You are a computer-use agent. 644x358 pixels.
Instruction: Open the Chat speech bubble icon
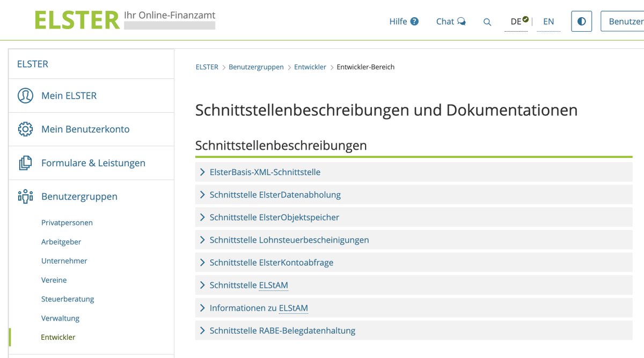pyautogui.click(x=462, y=22)
